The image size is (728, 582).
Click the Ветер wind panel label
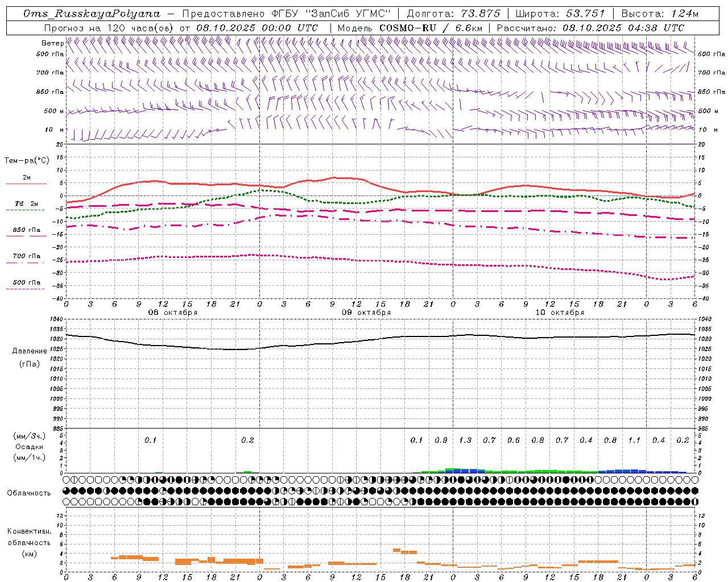(x=53, y=43)
